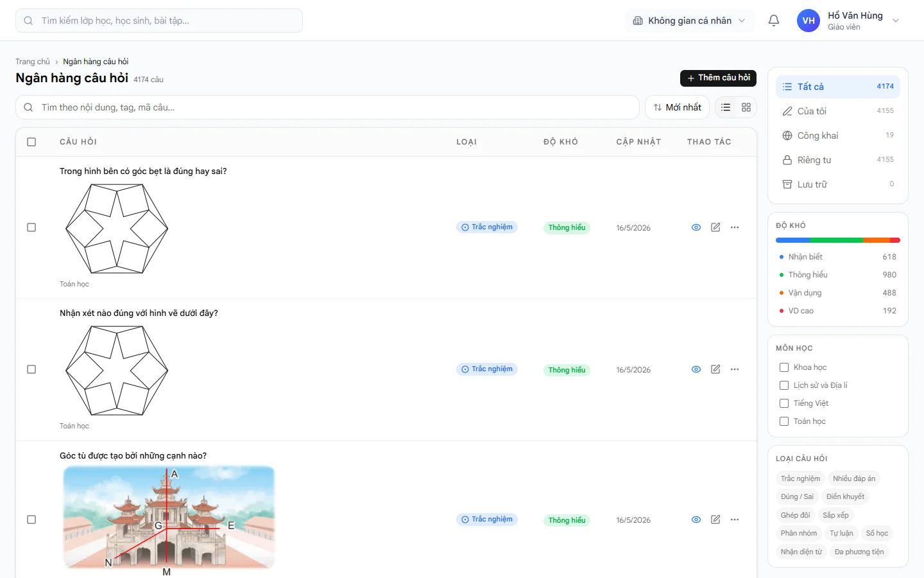Select the Nhiều đáp án type chip
The image size is (924, 578).
[x=854, y=478]
